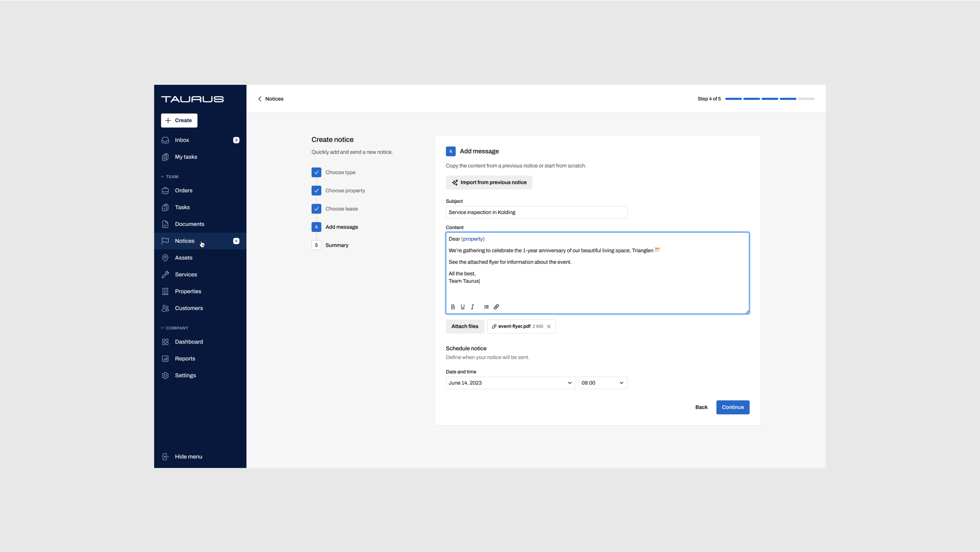Apply italic formatting icon
The image size is (980, 552).
click(472, 307)
